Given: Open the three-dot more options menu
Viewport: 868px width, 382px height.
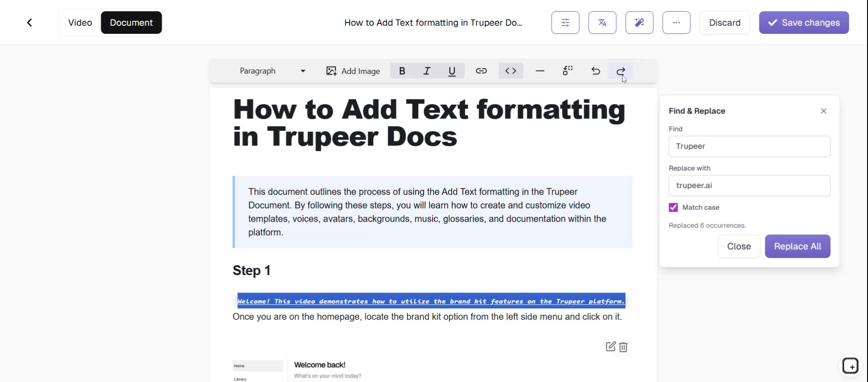Looking at the screenshot, I should [676, 23].
